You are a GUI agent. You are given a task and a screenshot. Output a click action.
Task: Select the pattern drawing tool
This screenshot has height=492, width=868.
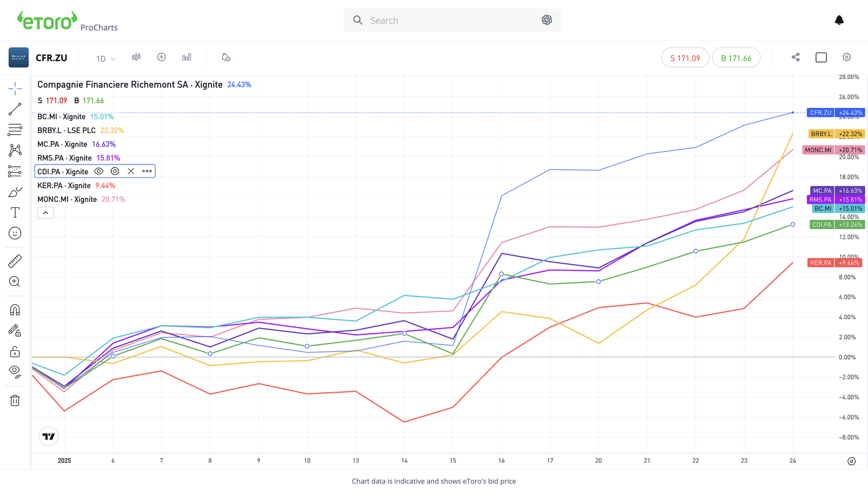(x=15, y=150)
